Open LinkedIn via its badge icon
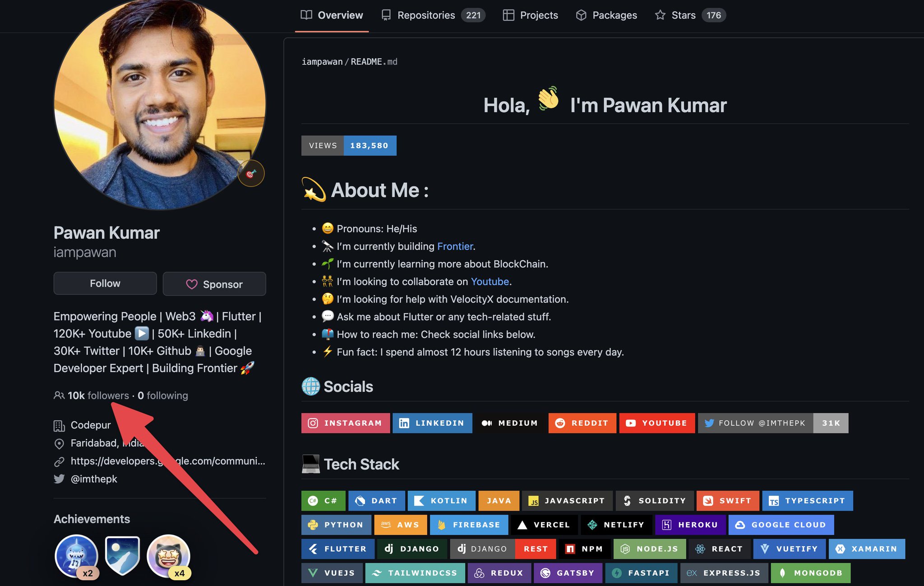This screenshot has width=924, height=586. [x=405, y=423]
